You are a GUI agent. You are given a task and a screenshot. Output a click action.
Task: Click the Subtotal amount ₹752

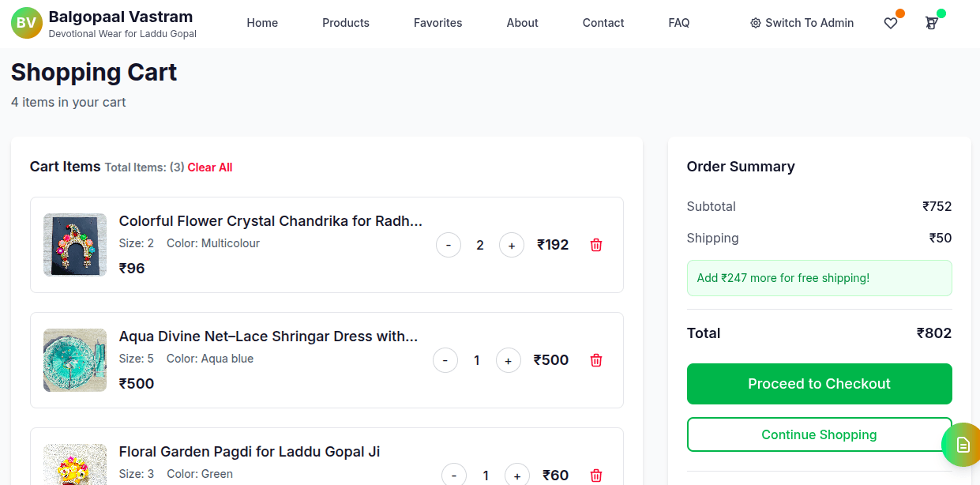pos(937,206)
